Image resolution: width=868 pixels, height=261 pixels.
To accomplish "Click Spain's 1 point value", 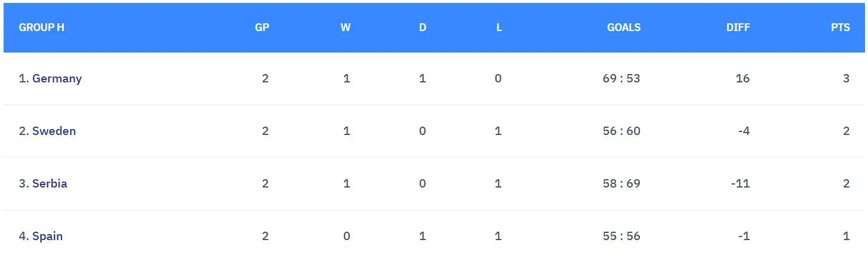I will (846, 236).
